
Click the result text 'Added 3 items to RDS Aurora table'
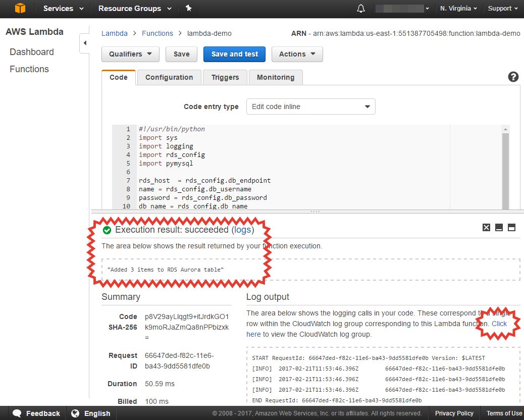(166, 270)
